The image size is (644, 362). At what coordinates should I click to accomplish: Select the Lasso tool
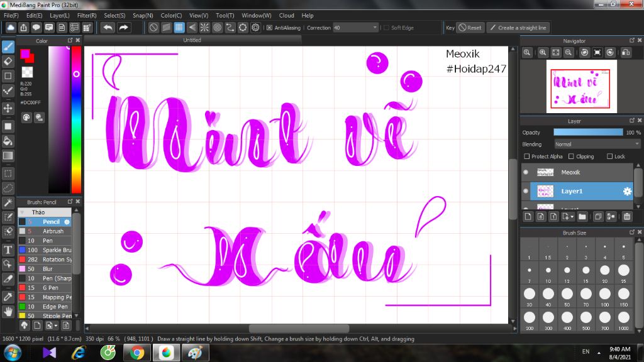tap(8, 188)
